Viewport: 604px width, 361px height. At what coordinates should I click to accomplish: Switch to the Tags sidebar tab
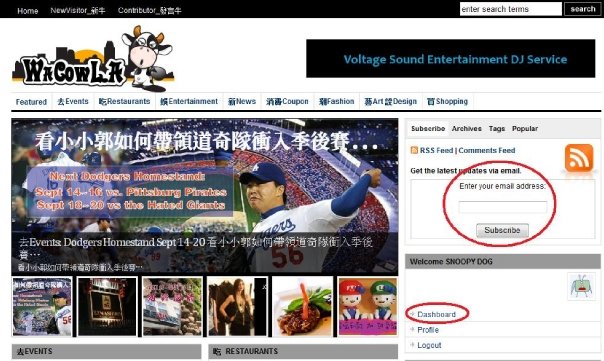point(497,129)
